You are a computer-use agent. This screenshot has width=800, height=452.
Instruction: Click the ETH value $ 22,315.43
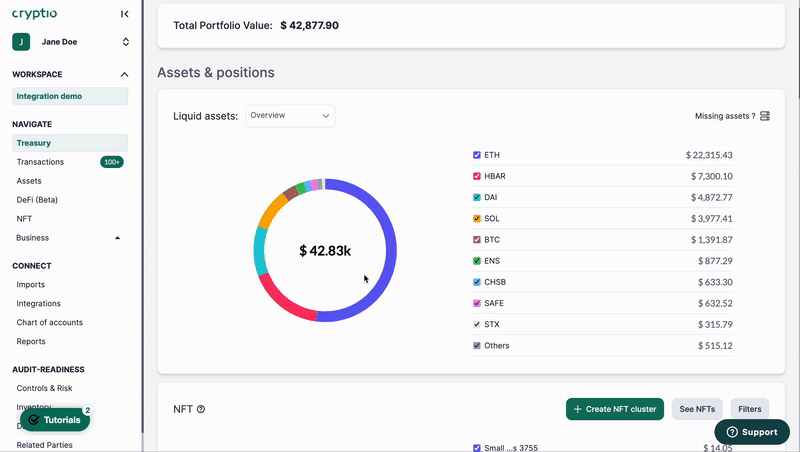pyautogui.click(x=709, y=155)
